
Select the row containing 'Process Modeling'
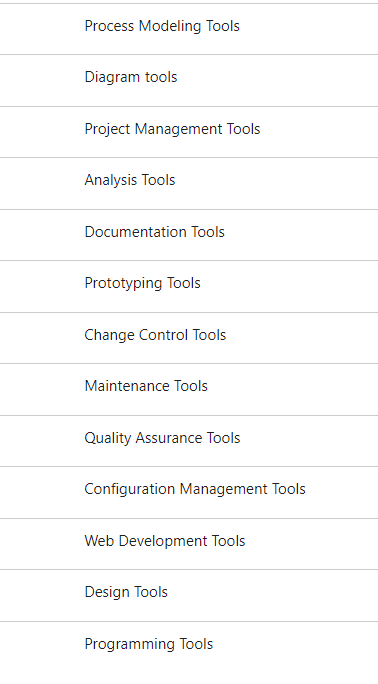click(189, 29)
